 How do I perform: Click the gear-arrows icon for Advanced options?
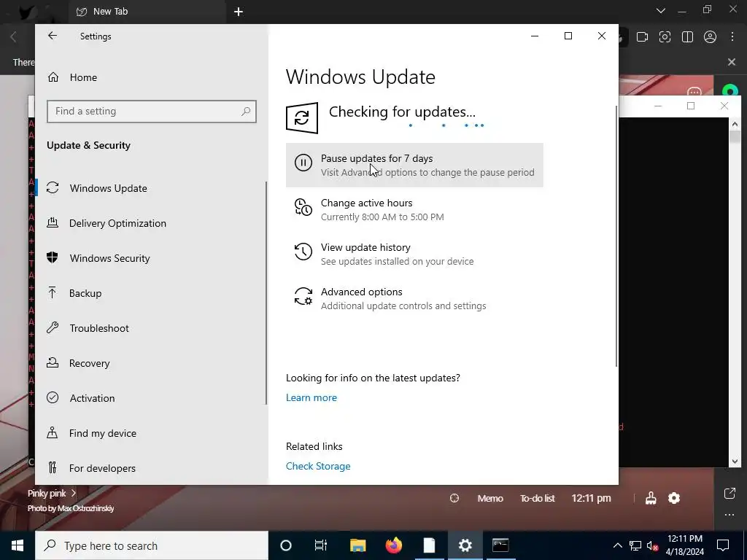(x=303, y=296)
